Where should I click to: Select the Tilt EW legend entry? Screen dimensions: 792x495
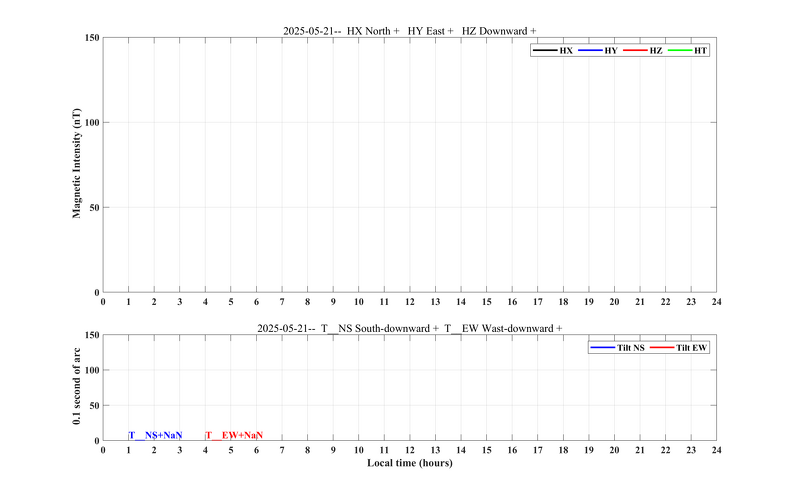coord(679,347)
